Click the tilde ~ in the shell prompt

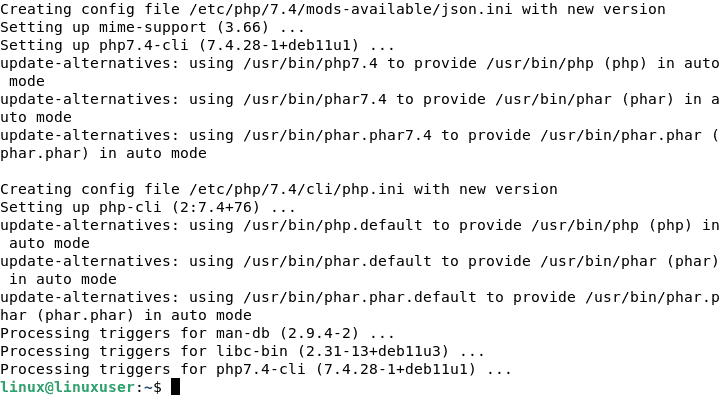(148, 387)
